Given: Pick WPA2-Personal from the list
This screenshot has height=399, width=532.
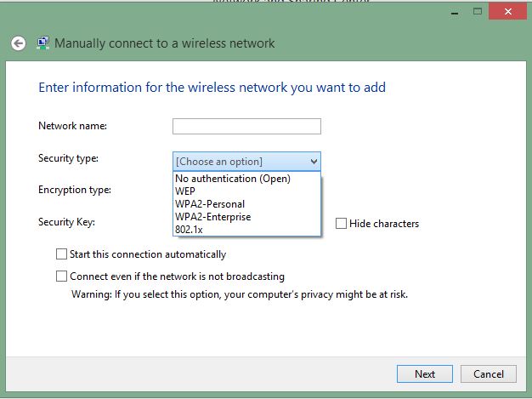Looking at the screenshot, I should coord(246,204).
